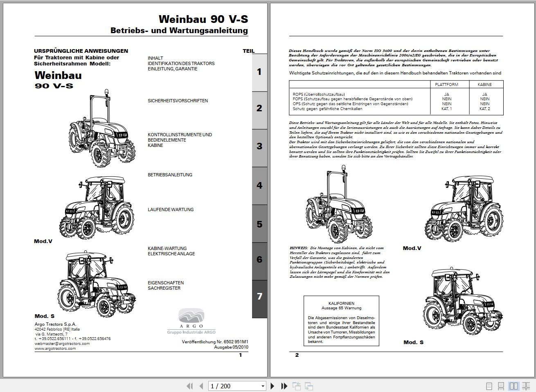Click the KABINE-WARTUNG contents entry
This screenshot has height=392, width=536.
[x=167, y=248]
